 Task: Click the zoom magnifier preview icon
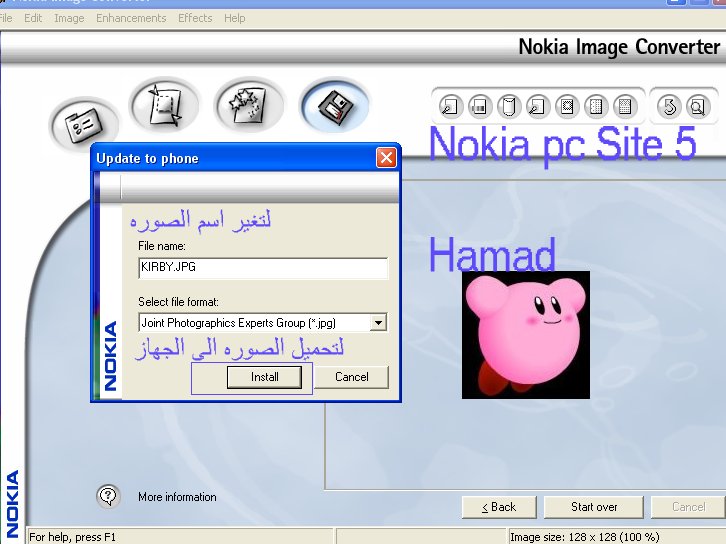(x=698, y=106)
